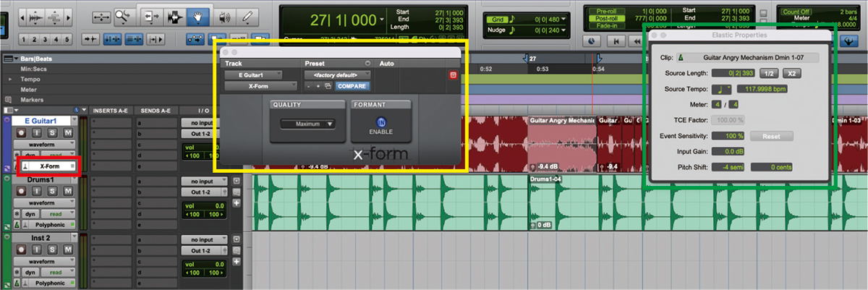Click the 1/2 source length button
The height and width of the screenshot is (290, 868).
tap(770, 73)
